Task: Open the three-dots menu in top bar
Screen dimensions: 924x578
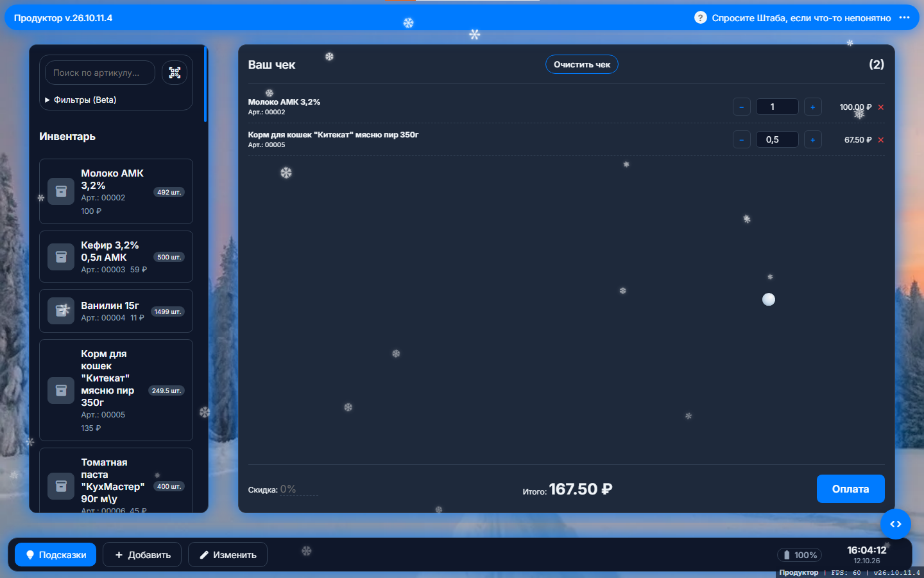Action: pos(904,17)
